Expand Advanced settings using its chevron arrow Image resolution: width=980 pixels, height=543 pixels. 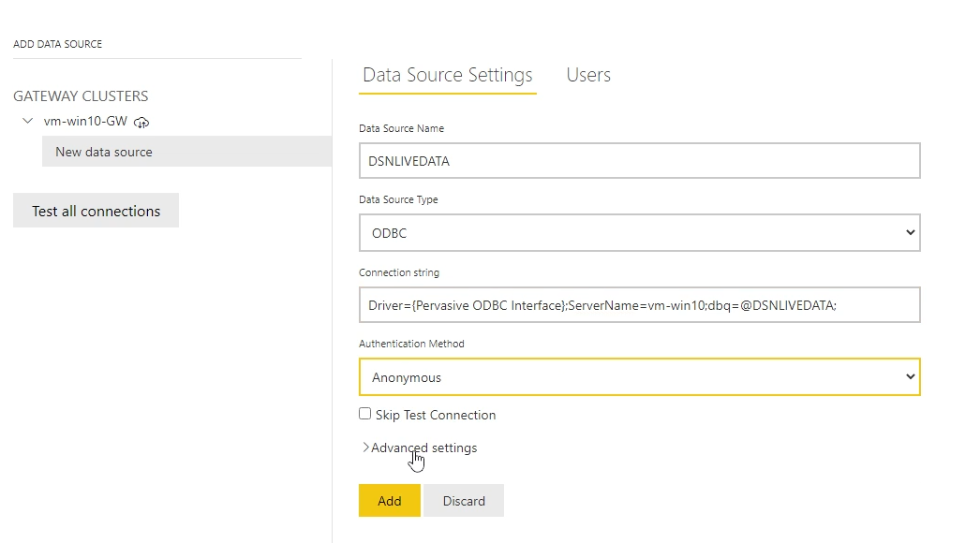point(365,448)
